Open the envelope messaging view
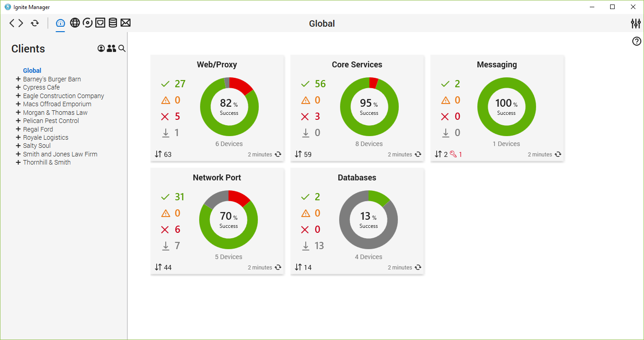 pyautogui.click(x=126, y=23)
